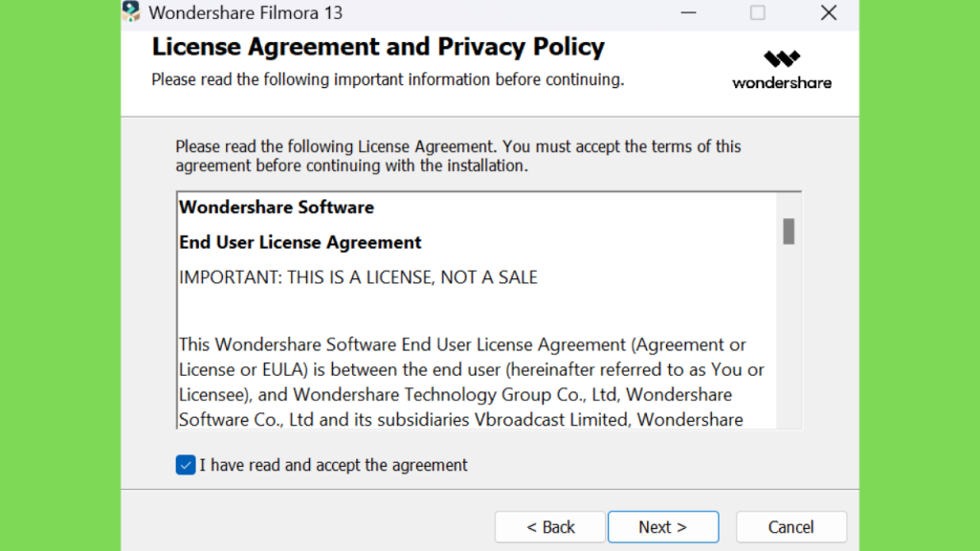Cancel the Filmora installation
This screenshot has height=551, width=980.
(791, 527)
